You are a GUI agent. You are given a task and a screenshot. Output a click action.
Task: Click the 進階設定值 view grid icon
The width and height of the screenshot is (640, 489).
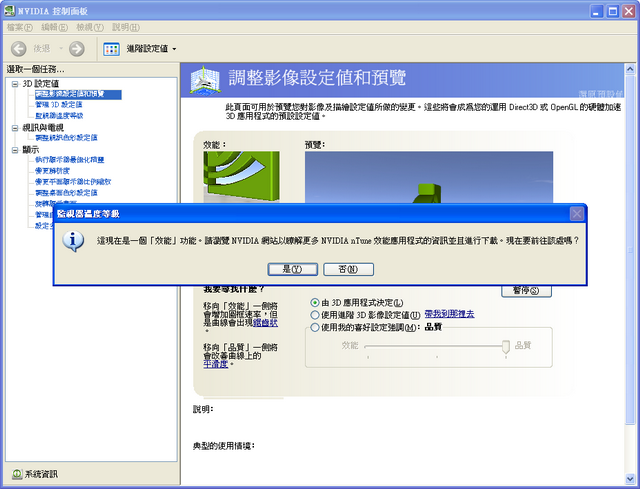111,49
